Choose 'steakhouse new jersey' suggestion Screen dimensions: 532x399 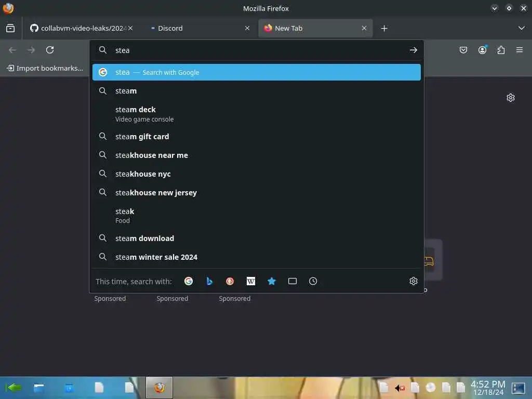coord(257,192)
